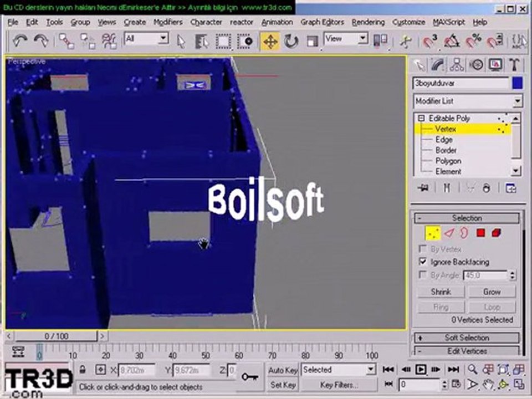Click the Select and Manipulate icon
The width and height of the screenshot is (532, 399).
tap(406, 42)
